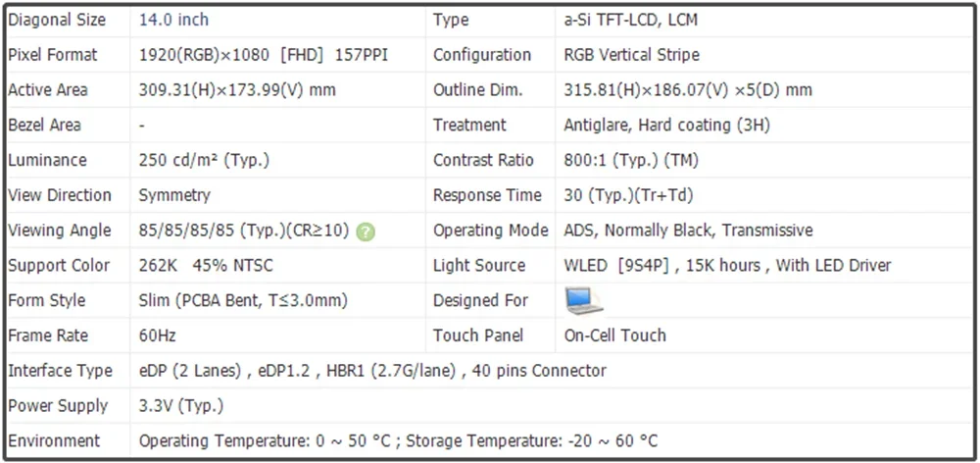Click the 14.0 inch value
This screenshot has width=980, height=463.
(x=173, y=20)
